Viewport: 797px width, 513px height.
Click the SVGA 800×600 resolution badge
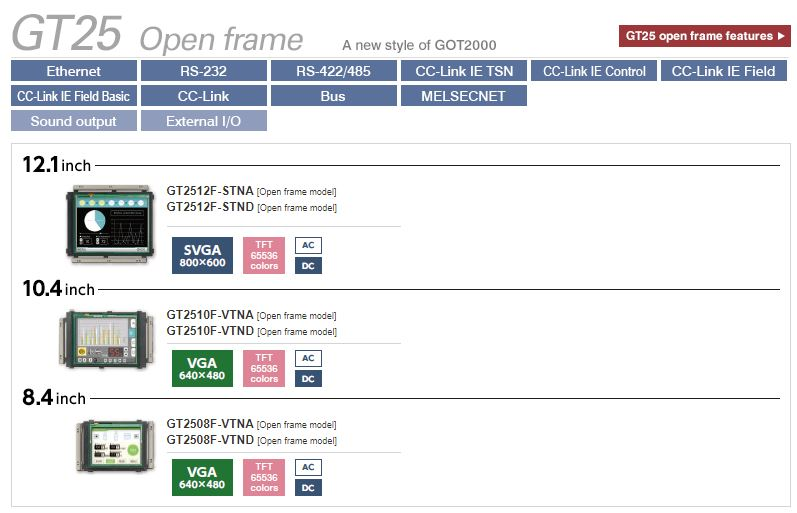coord(203,256)
